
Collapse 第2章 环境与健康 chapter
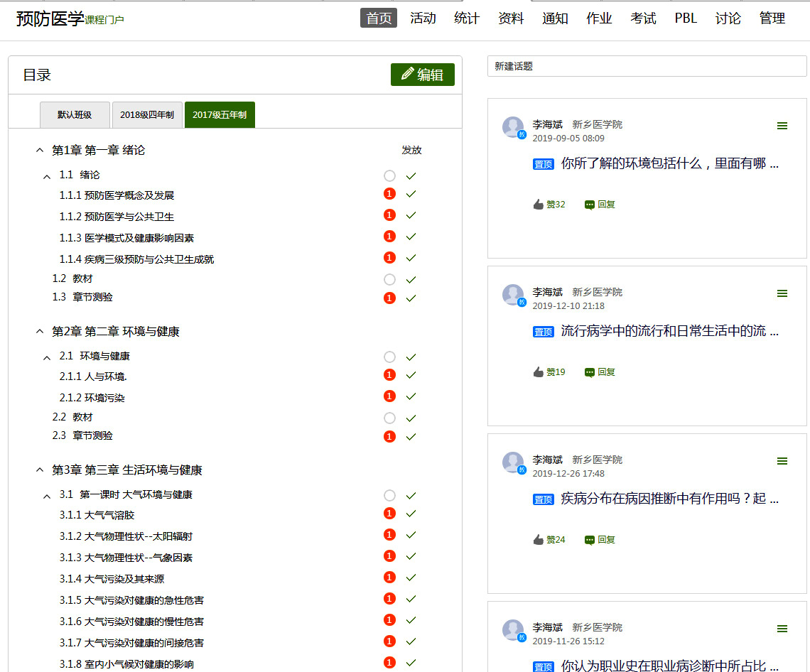pyautogui.click(x=40, y=332)
